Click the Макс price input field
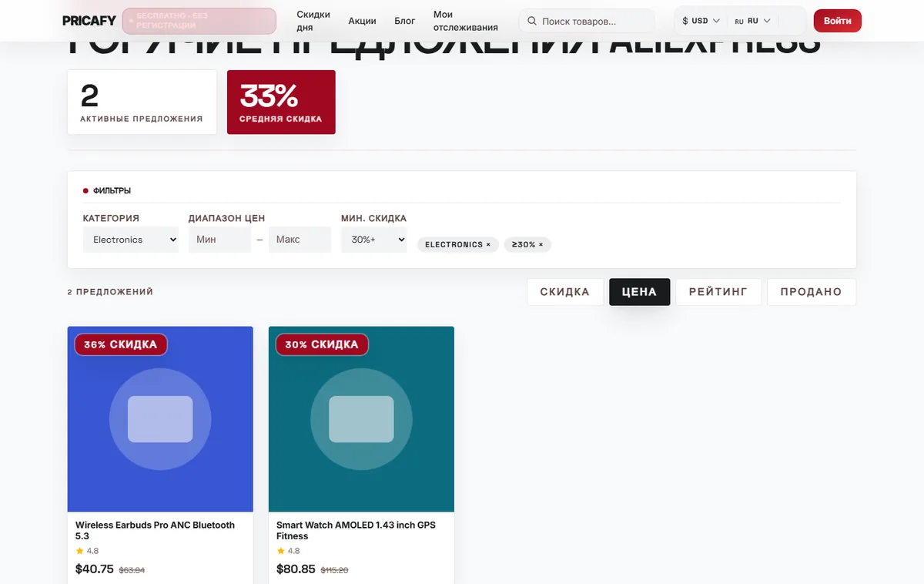The image size is (924, 584). coord(300,240)
